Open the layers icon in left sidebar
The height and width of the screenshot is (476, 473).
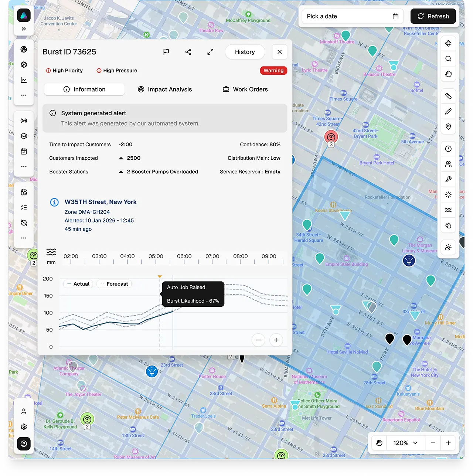24,136
